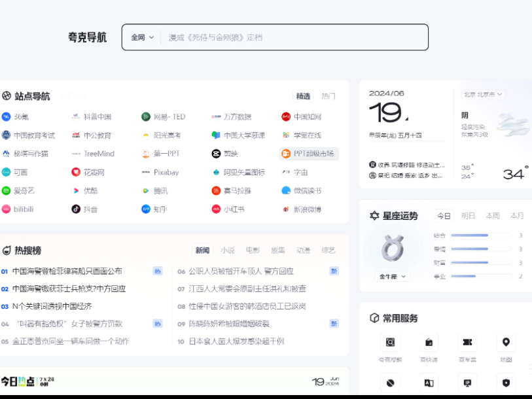Screen dimensions: 532x399
Task: Open the 抖音 black icon
Action: [x=76, y=209]
